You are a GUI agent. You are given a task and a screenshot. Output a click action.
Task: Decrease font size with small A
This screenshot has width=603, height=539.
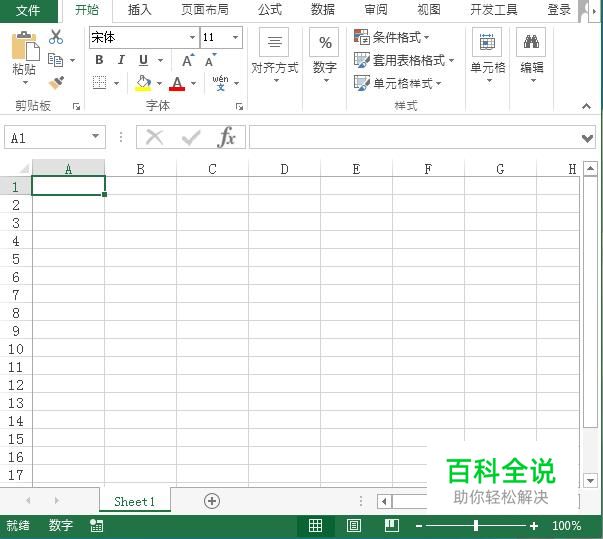click(x=210, y=60)
